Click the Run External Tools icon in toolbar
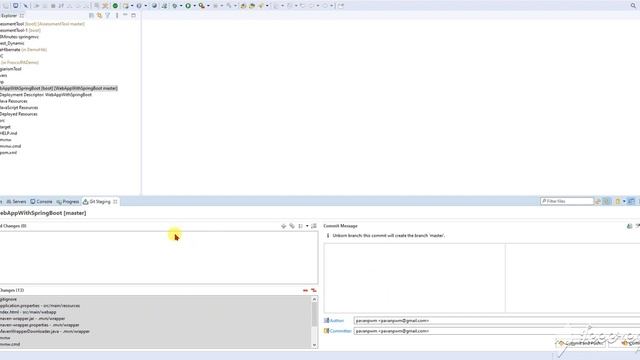 click(202, 6)
